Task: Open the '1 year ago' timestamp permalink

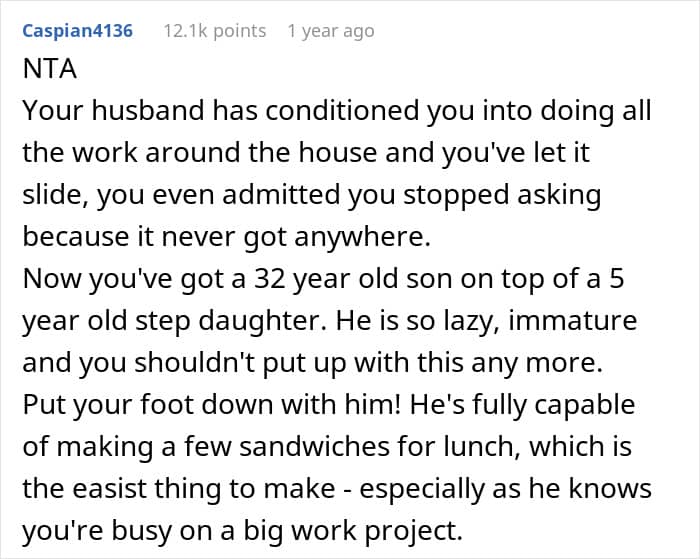Action: [x=331, y=31]
